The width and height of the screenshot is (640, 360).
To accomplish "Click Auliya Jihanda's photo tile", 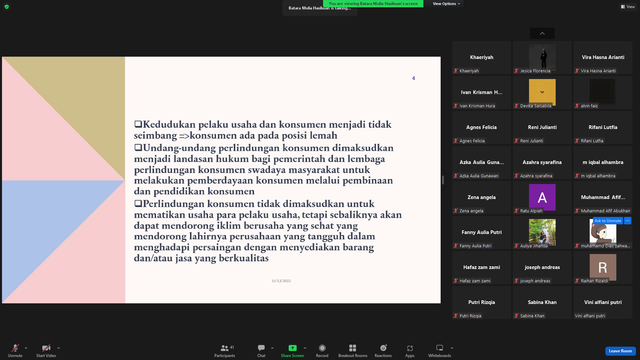I will click(542, 232).
